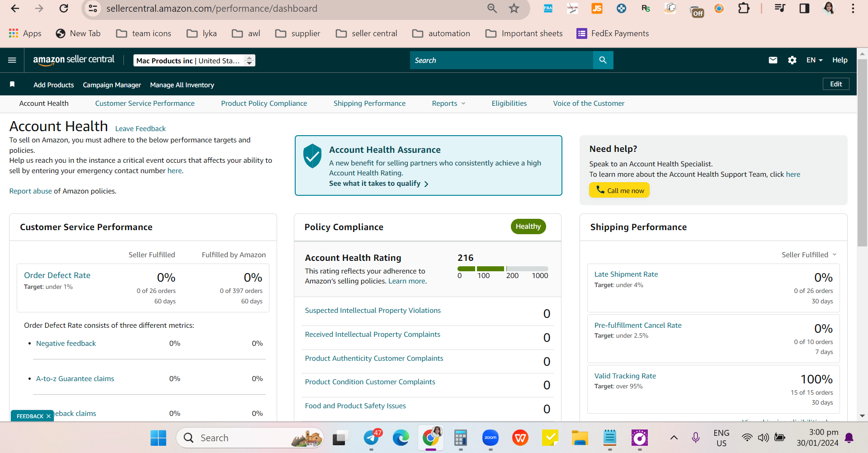Click the JS extension icon

[597, 9]
